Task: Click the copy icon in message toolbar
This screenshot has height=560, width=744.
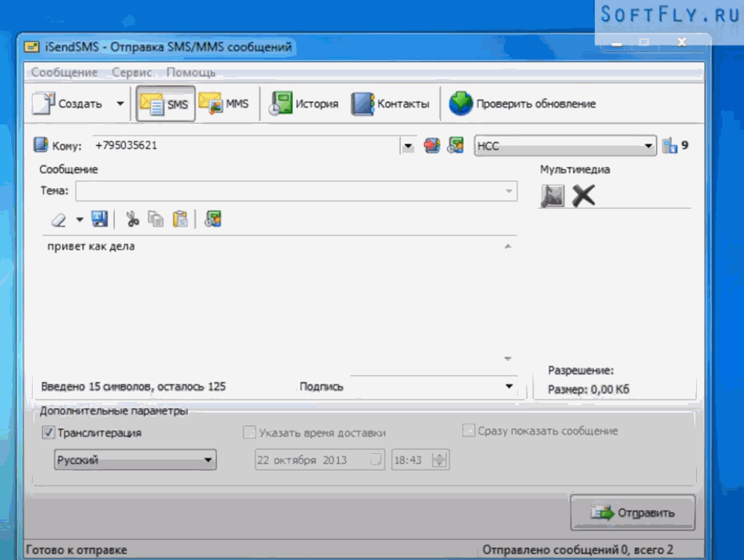Action: point(156,219)
